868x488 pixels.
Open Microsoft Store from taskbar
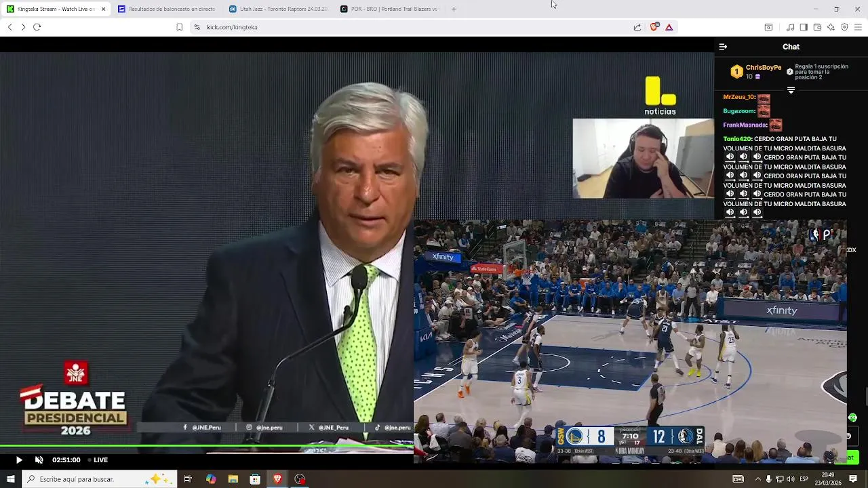click(255, 479)
